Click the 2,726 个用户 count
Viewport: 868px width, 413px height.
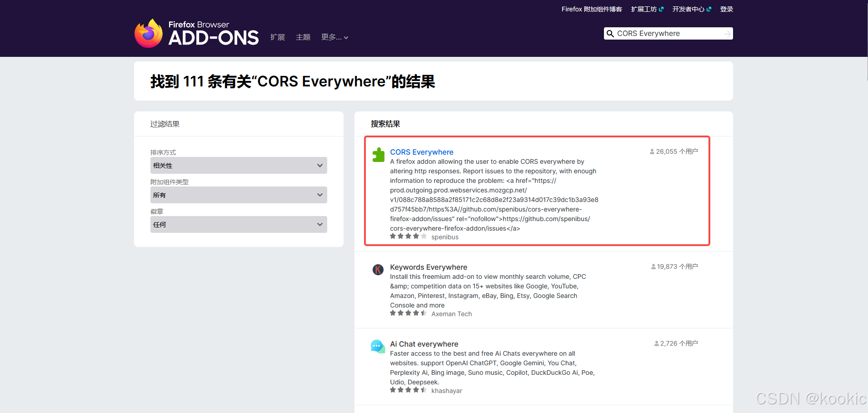click(679, 343)
